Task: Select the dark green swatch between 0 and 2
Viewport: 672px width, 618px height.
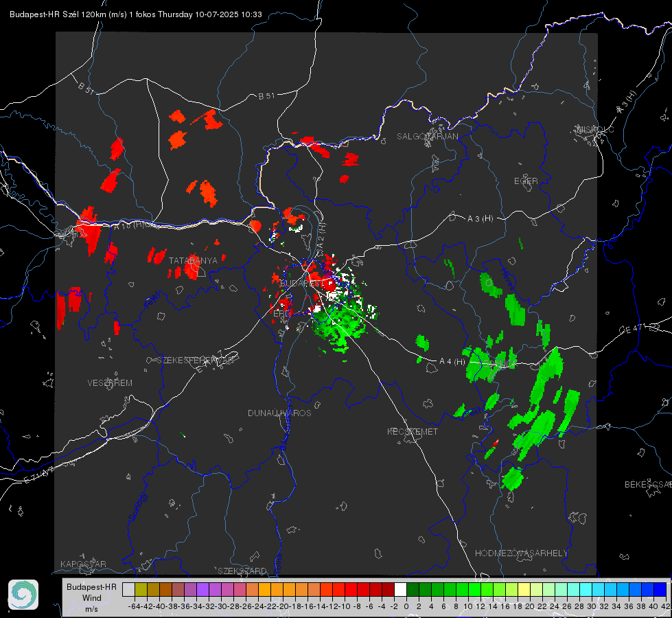Action: click(413, 590)
